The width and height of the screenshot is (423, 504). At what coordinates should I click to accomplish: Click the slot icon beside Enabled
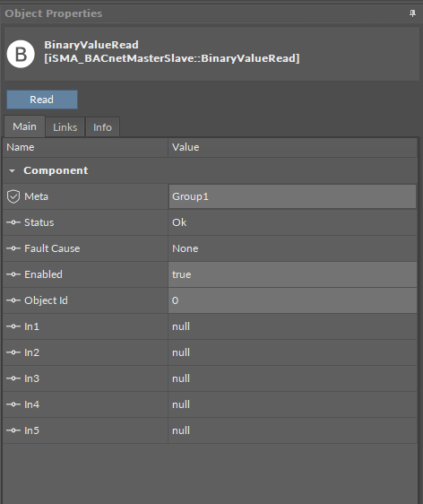click(13, 274)
